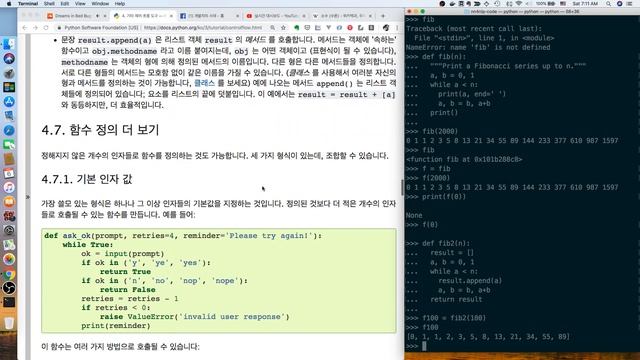
Task: Click the 4.7.1. 기본 인자 값 heading
Action: (x=87, y=179)
